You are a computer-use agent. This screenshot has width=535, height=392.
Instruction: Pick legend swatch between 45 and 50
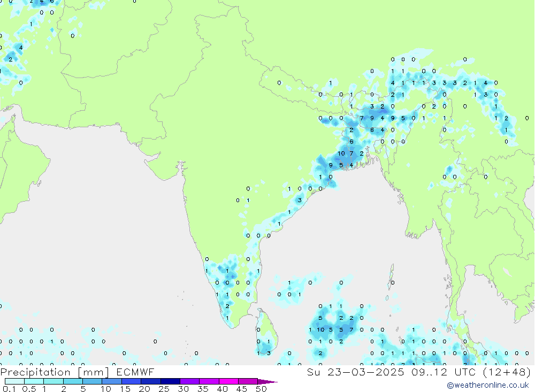(x=248, y=381)
